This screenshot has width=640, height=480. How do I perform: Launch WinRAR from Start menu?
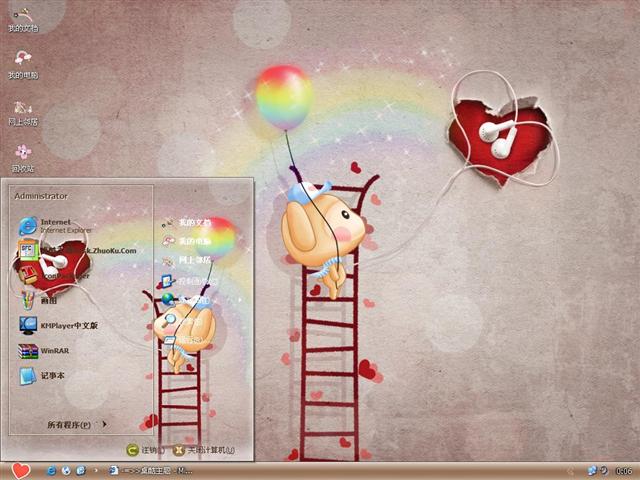point(44,351)
